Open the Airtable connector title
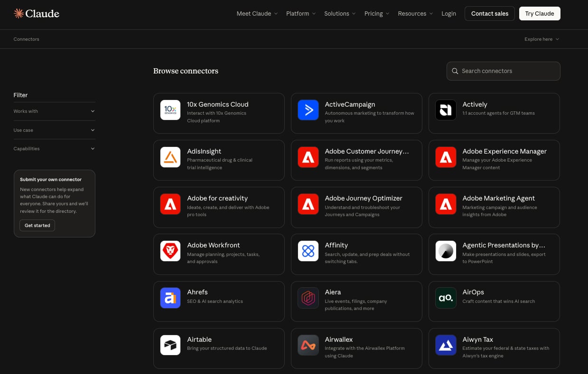Image resolution: width=588 pixels, height=374 pixels. pyautogui.click(x=199, y=339)
